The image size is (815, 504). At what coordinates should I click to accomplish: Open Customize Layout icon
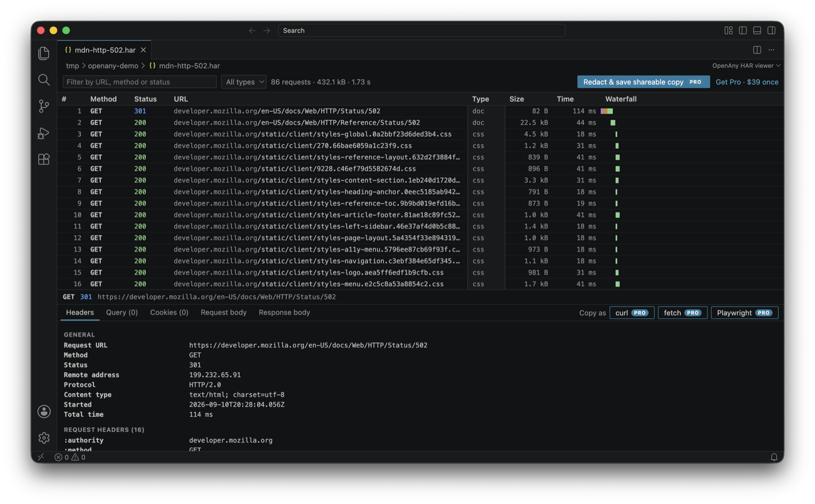click(x=728, y=31)
